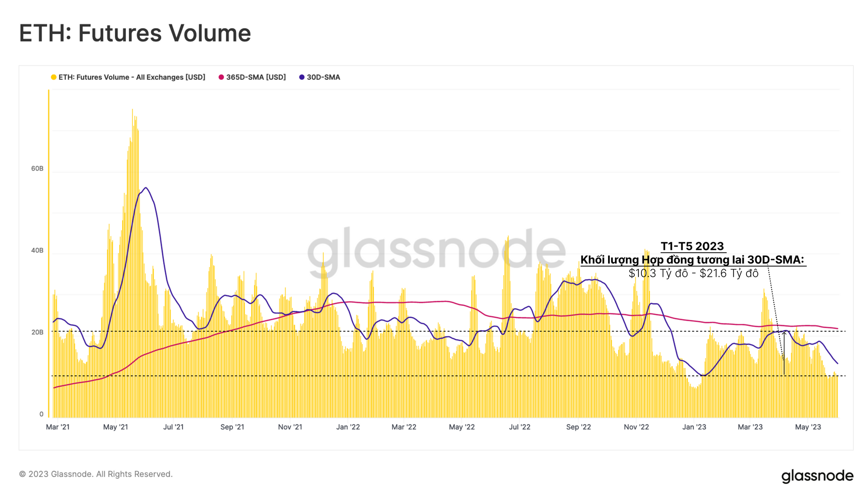Click the Khối lượng Hợp đồng tương lai label
The height and width of the screenshot is (500, 868).
692,260
